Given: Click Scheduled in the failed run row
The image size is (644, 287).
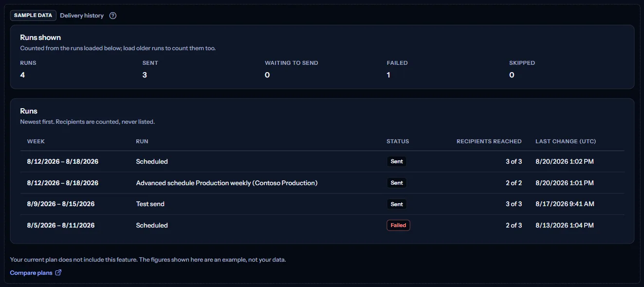Looking at the screenshot, I should (x=152, y=226).
